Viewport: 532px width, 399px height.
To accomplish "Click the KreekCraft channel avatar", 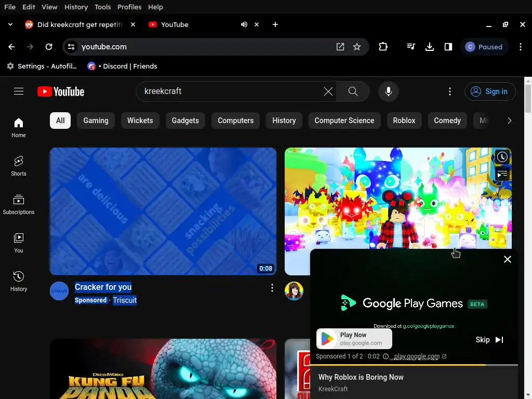I will click(294, 291).
